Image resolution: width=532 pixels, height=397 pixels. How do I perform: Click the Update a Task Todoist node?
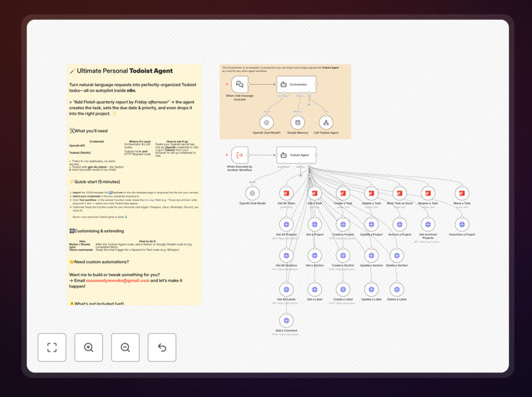371,193
